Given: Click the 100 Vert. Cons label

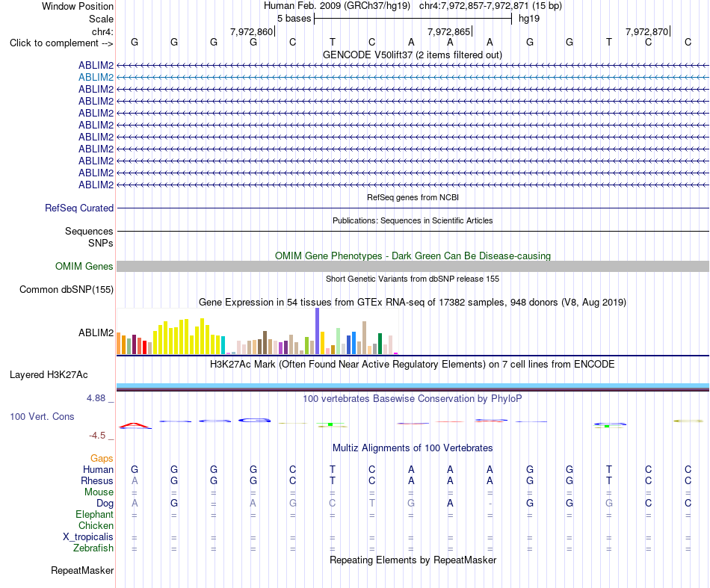Looking at the screenshot, I should point(42,416).
